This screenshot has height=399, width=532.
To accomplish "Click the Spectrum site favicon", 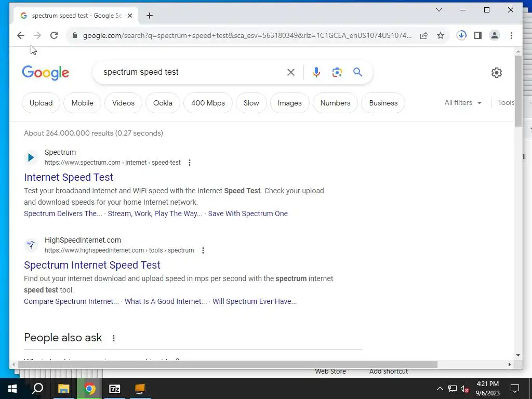I will click(31, 157).
